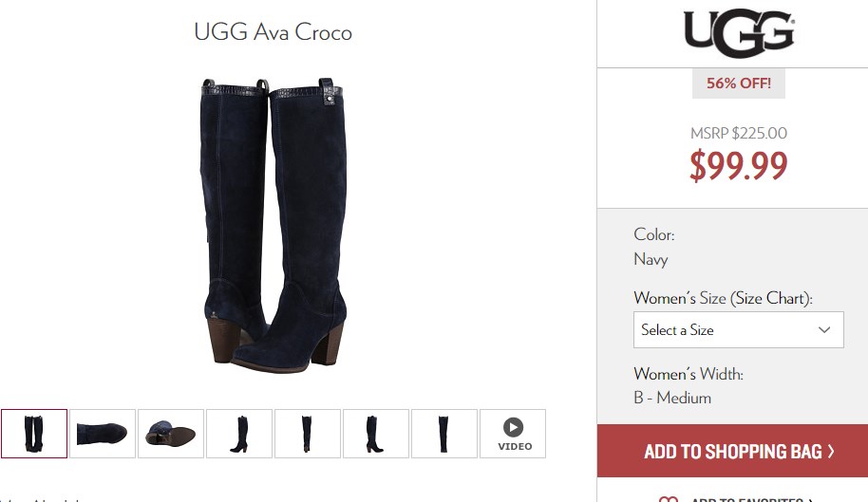Click the UGG Ava Croco product title
The height and width of the screenshot is (502, 868).
(x=273, y=32)
